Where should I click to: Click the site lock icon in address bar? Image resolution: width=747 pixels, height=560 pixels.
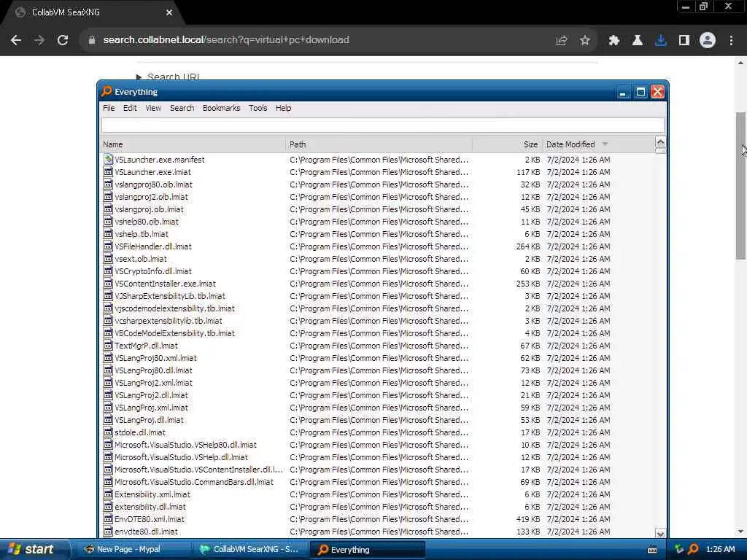point(92,40)
